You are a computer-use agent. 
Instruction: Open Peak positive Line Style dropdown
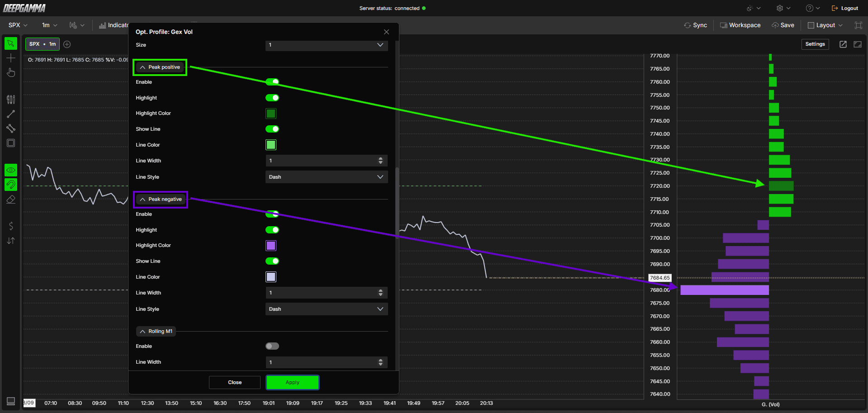point(327,177)
